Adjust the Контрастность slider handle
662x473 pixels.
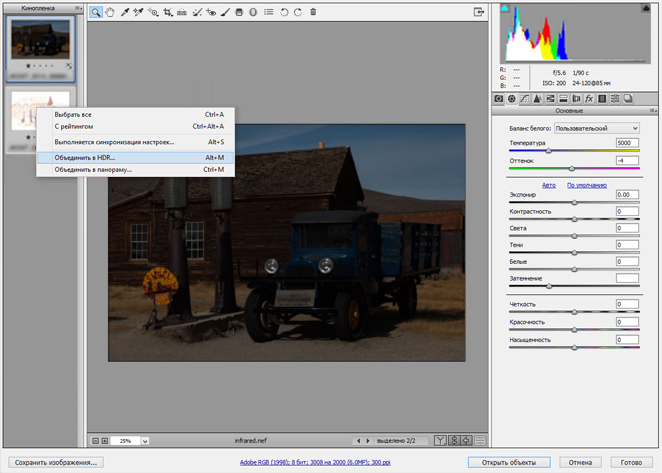[x=574, y=219]
